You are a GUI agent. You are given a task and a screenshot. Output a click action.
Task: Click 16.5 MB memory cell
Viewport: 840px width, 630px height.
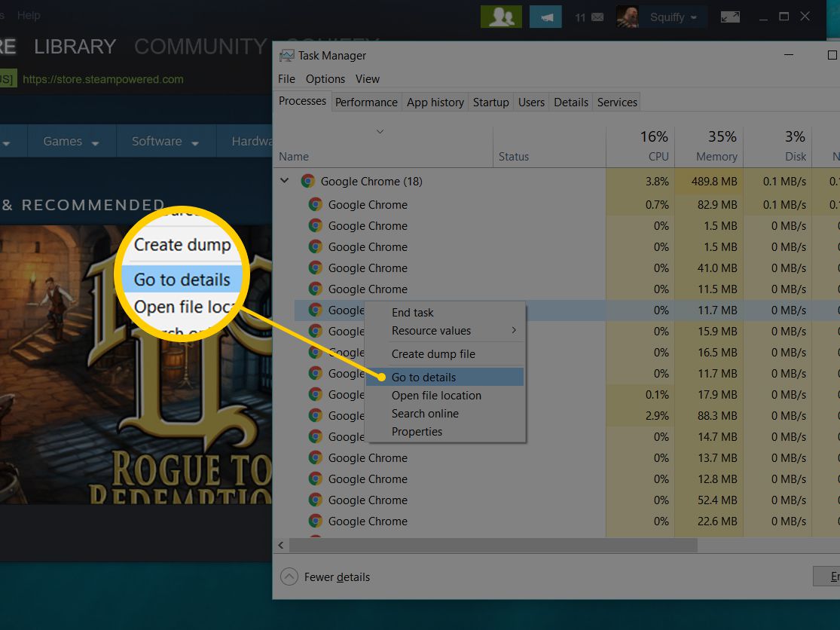coord(709,353)
